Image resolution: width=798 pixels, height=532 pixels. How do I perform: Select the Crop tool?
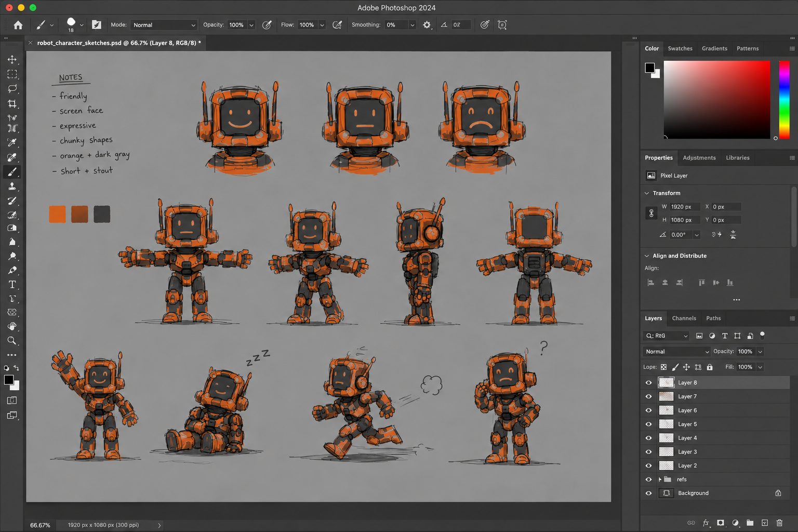pos(12,104)
